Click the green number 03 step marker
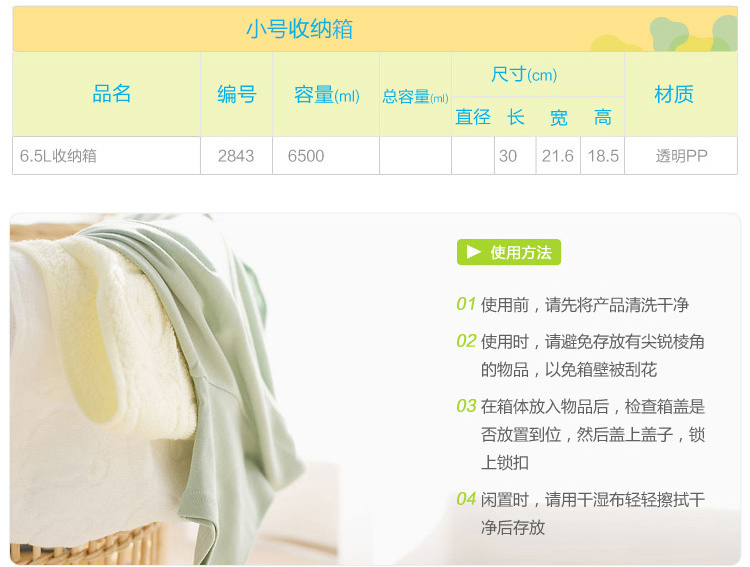750x567 pixels. pos(466,406)
